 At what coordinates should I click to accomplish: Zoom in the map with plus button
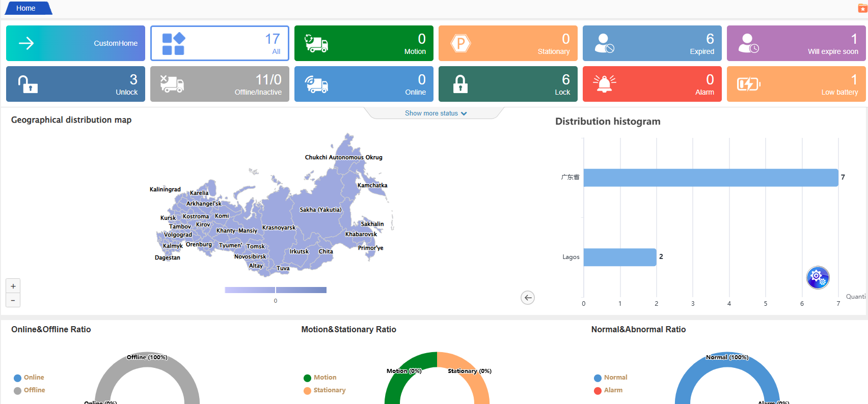[13, 286]
